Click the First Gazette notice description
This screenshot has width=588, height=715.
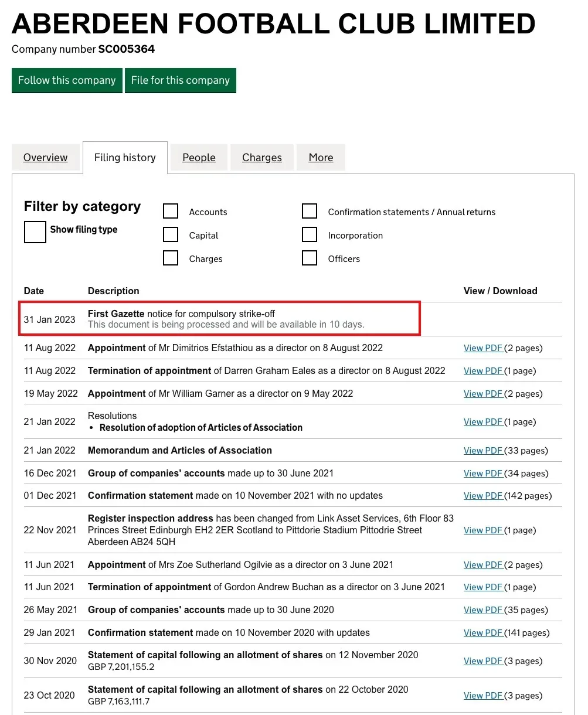click(181, 314)
